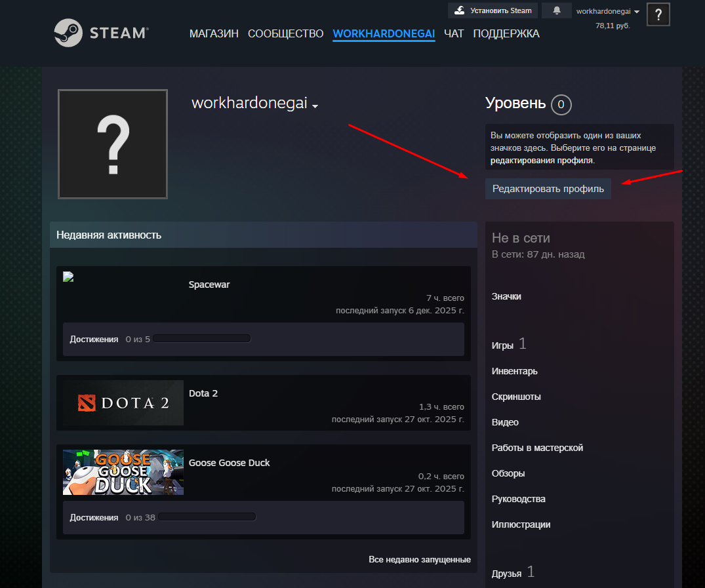Click the level 0 badge circle
The width and height of the screenshot is (705, 588).
(x=561, y=104)
